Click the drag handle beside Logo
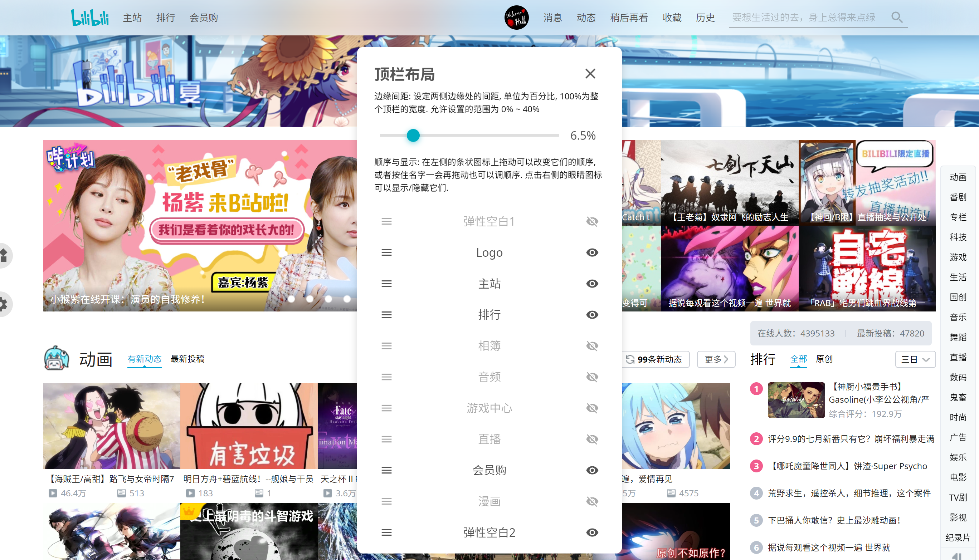This screenshot has height=560, width=979. pos(386,253)
